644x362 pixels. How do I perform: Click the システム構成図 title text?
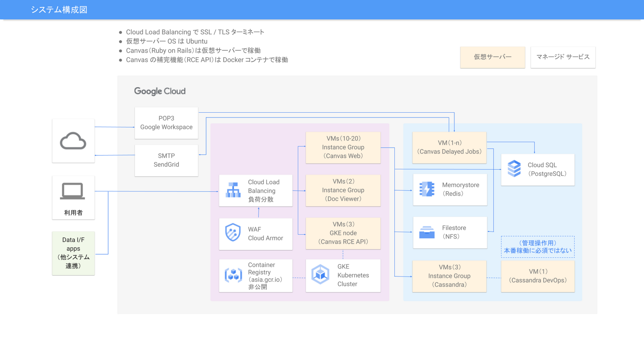point(59,10)
